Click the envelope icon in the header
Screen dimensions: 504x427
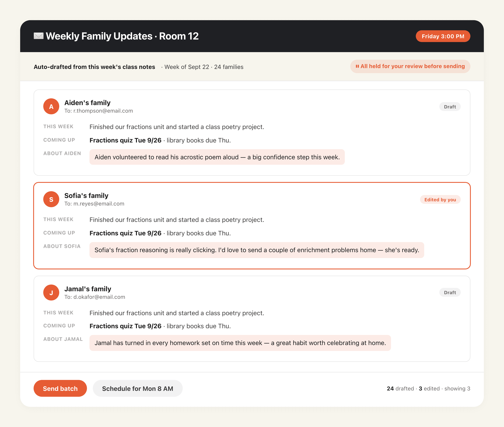point(39,36)
